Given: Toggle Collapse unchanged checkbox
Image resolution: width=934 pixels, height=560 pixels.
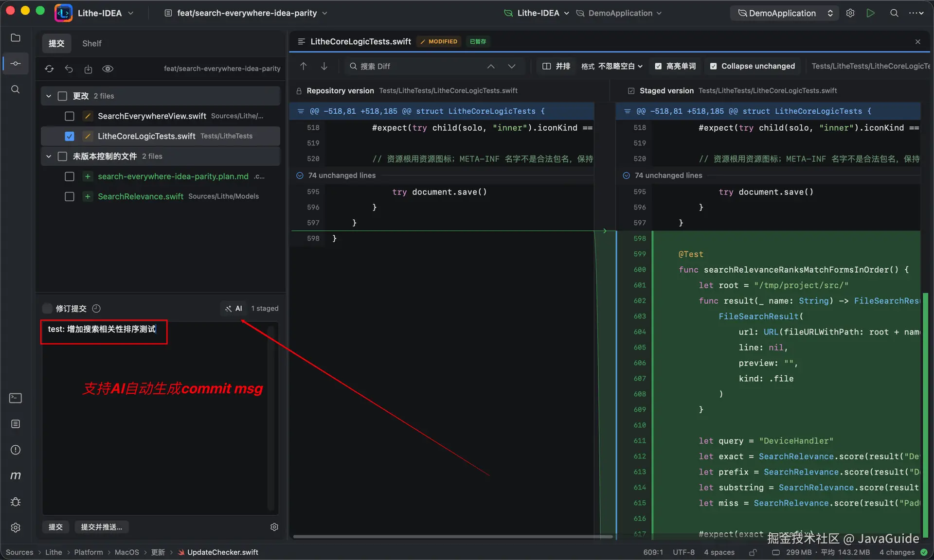Looking at the screenshot, I should click(x=713, y=66).
